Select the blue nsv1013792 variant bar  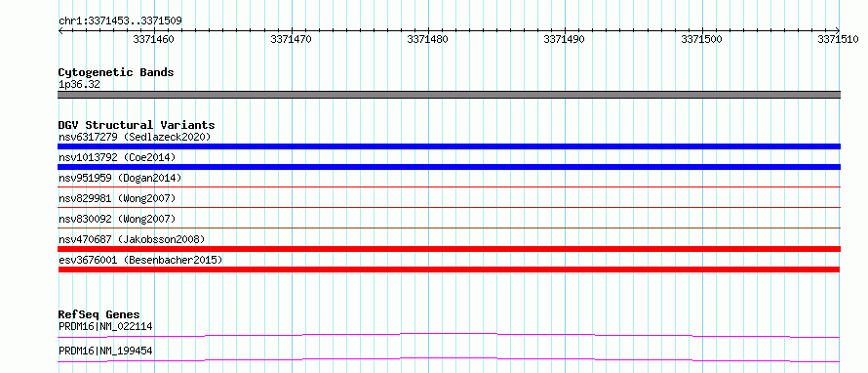[x=449, y=167]
